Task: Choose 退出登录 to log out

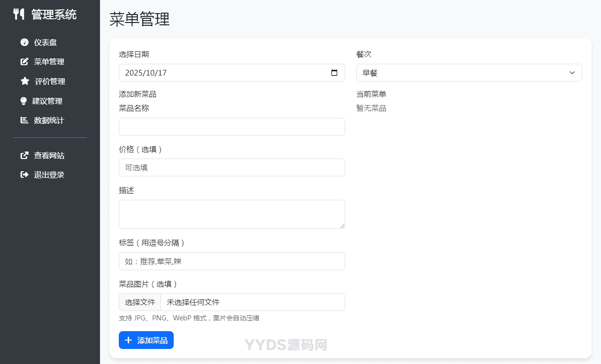Action: pos(50,174)
